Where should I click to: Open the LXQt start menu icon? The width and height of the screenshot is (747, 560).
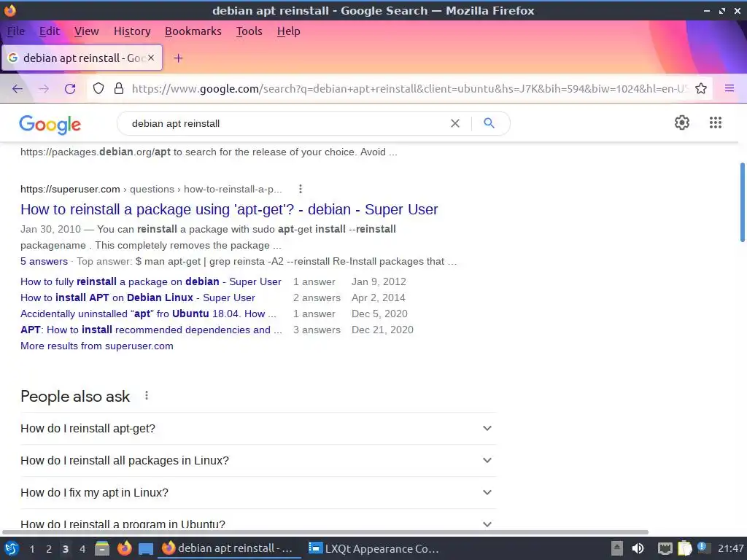[x=12, y=548]
